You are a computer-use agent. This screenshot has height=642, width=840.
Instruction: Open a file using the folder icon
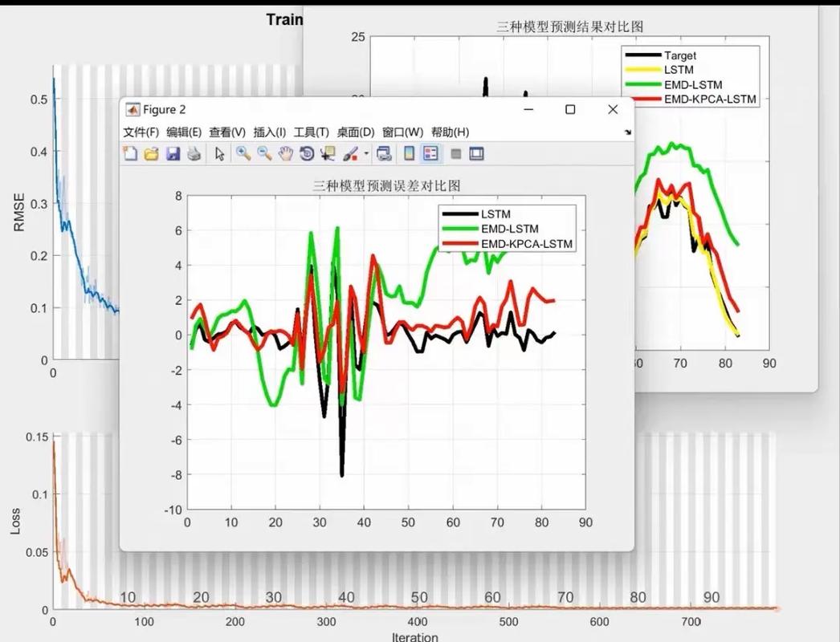(x=151, y=153)
